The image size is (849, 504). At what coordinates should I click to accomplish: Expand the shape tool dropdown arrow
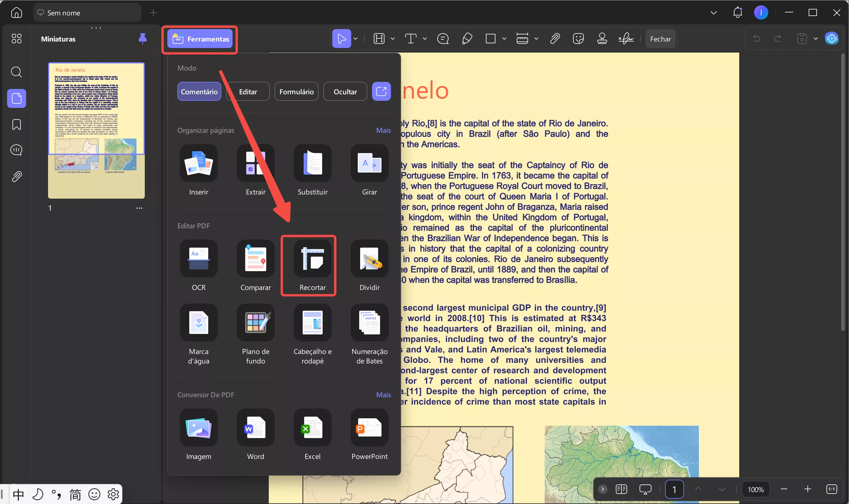point(504,39)
